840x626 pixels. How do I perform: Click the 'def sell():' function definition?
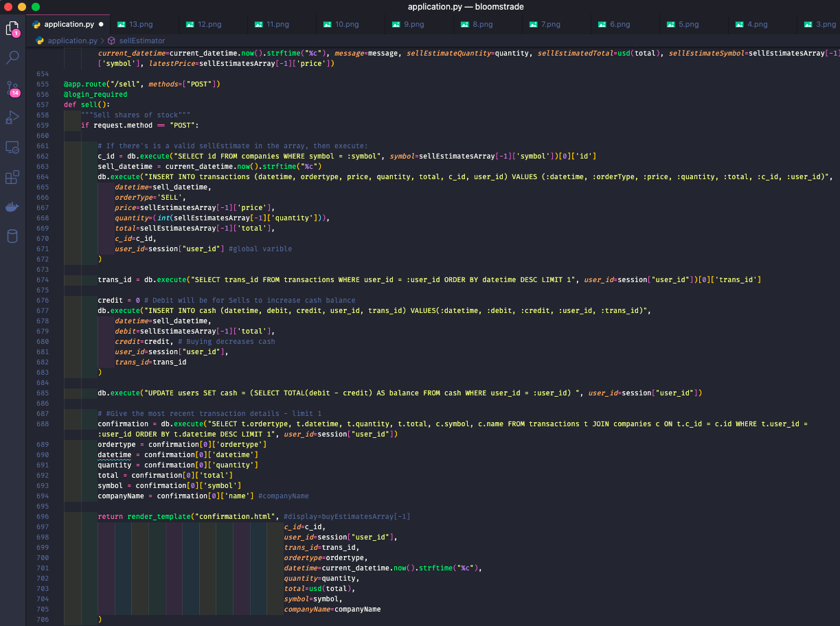(87, 104)
